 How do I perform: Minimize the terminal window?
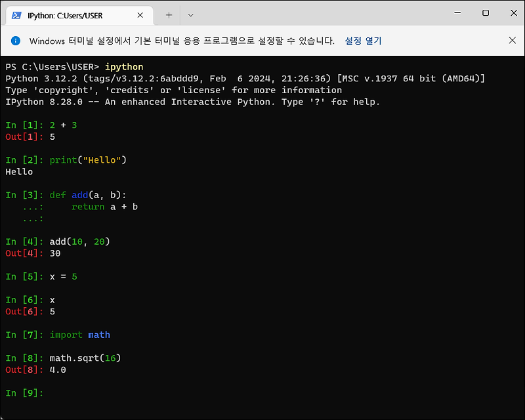pos(457,12)
